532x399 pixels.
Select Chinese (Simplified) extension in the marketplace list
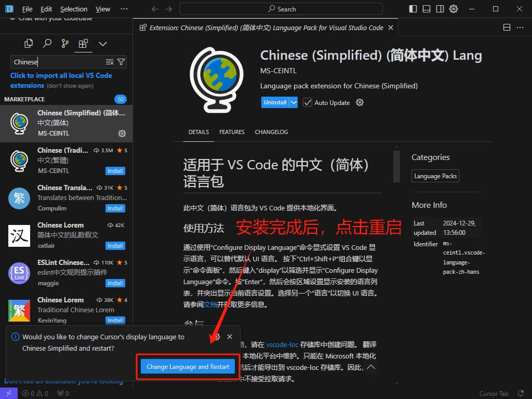click(66, 124)
